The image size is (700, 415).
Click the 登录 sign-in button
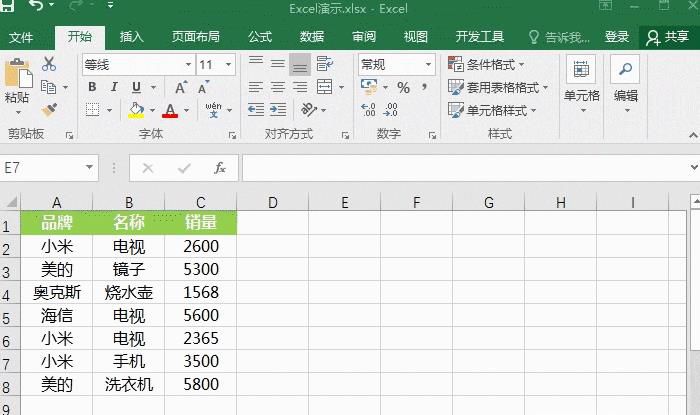617,37
